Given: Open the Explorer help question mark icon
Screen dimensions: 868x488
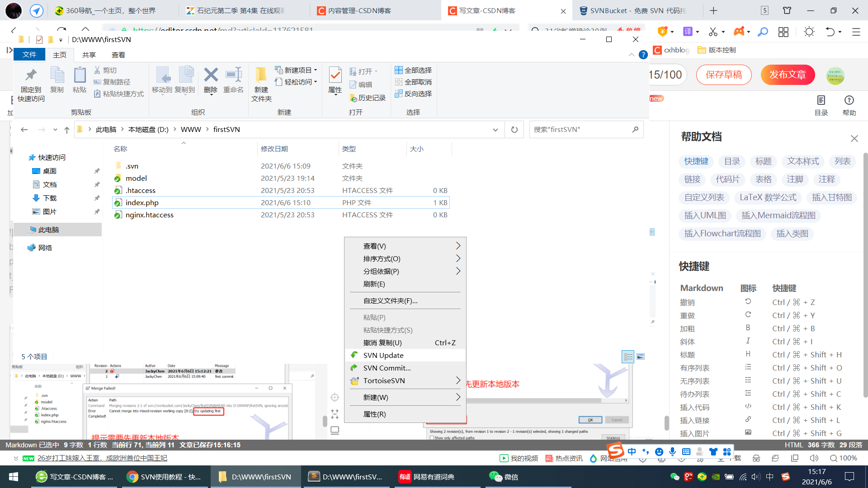Looking at the screenshot, I should pyautogui.click(x=643, y=55).
